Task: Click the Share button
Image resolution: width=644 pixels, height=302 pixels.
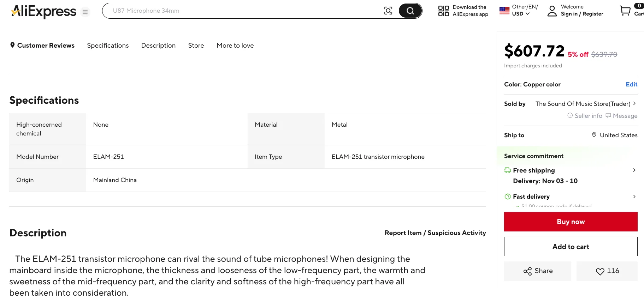Action: click(537, 271)
